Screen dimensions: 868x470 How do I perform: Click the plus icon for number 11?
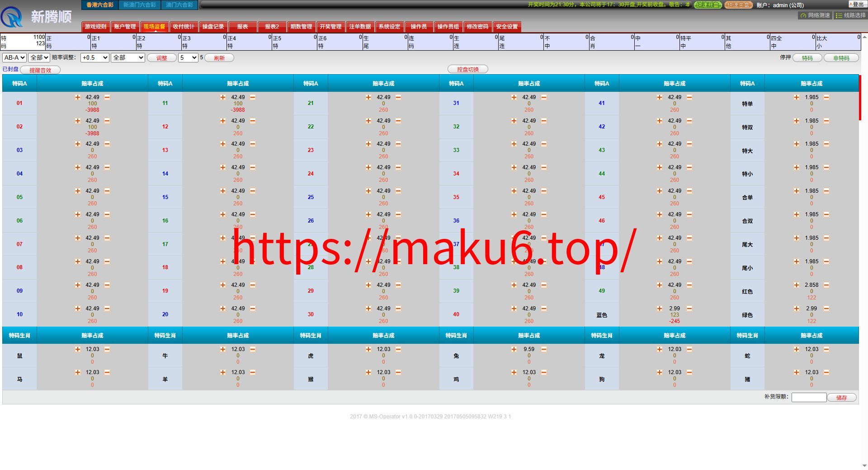pyautogui.click(x=223, y=97)
